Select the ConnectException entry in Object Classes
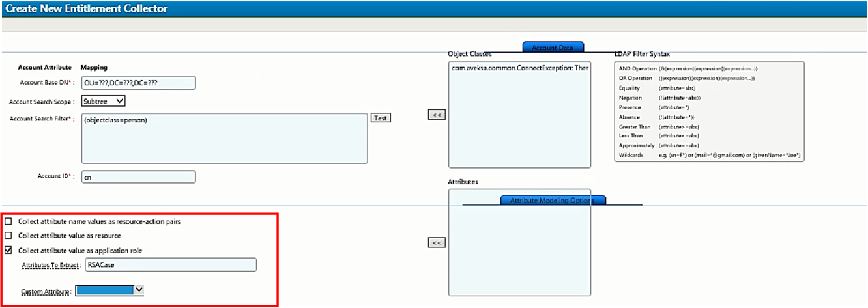868x308 pixels. click(x=519, y=68)
